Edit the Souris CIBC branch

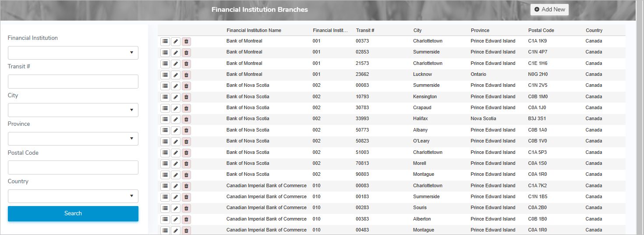point(176,208)
